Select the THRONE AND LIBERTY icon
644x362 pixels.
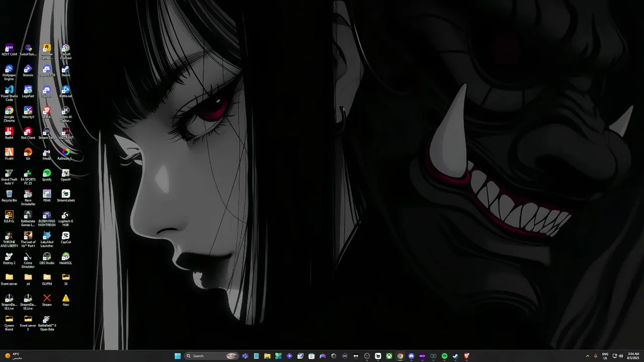(x=9, y=240)
